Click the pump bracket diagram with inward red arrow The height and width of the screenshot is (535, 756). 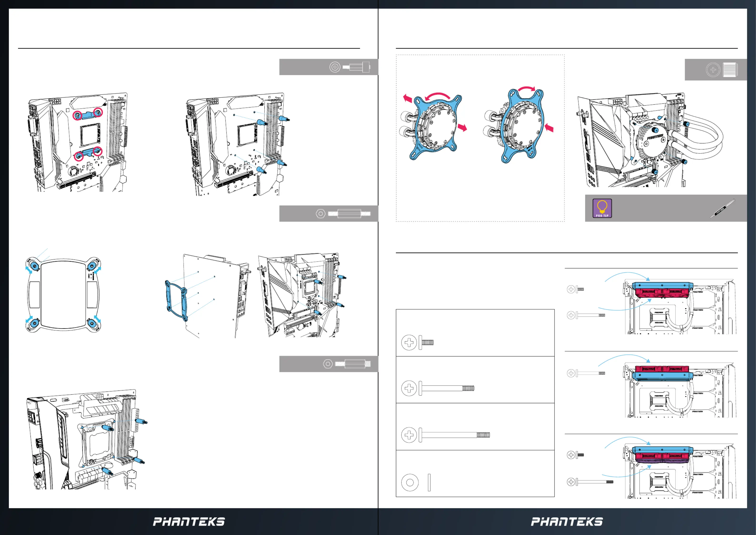[x=519, y=125]
